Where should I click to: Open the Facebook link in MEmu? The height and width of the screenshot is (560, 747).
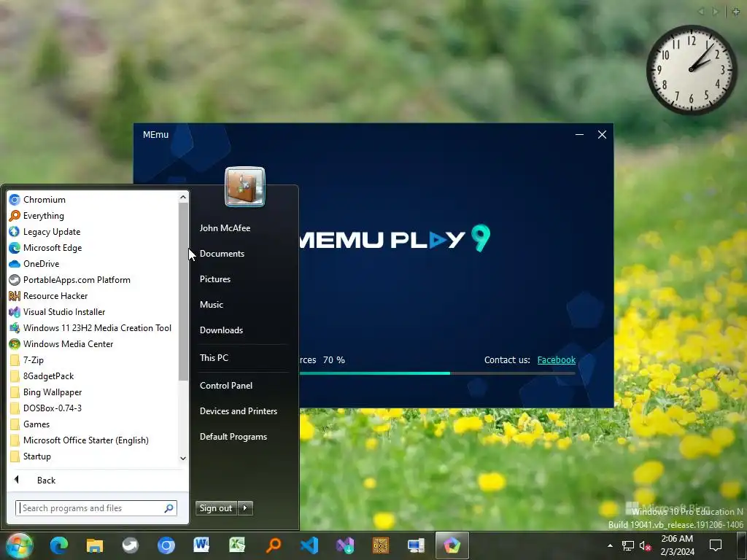[x=557, y=360]
